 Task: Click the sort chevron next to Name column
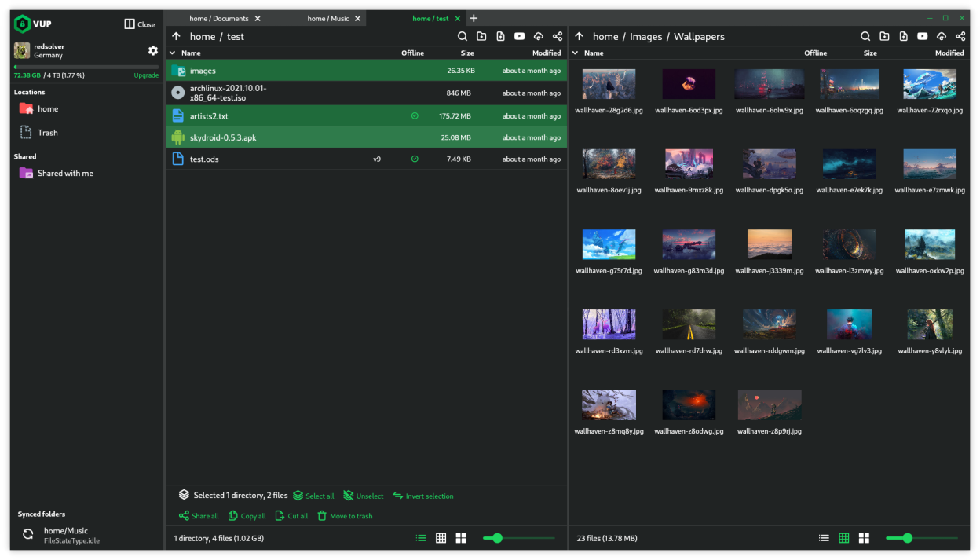172,53
